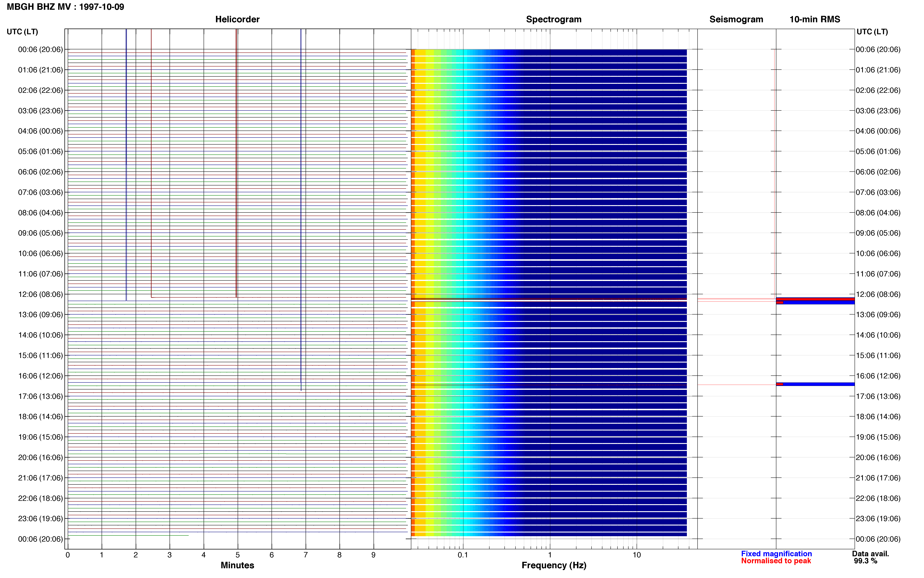Click left time label '04:06 (00:06)'
The width and height of the screenshot is (924, 578).
(x=41, y=131)
